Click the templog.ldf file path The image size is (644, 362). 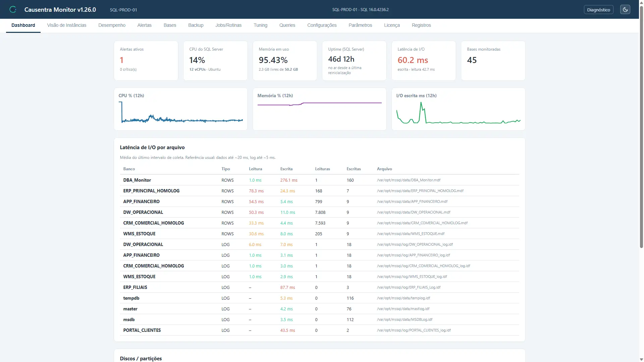[x=404, y=298]
